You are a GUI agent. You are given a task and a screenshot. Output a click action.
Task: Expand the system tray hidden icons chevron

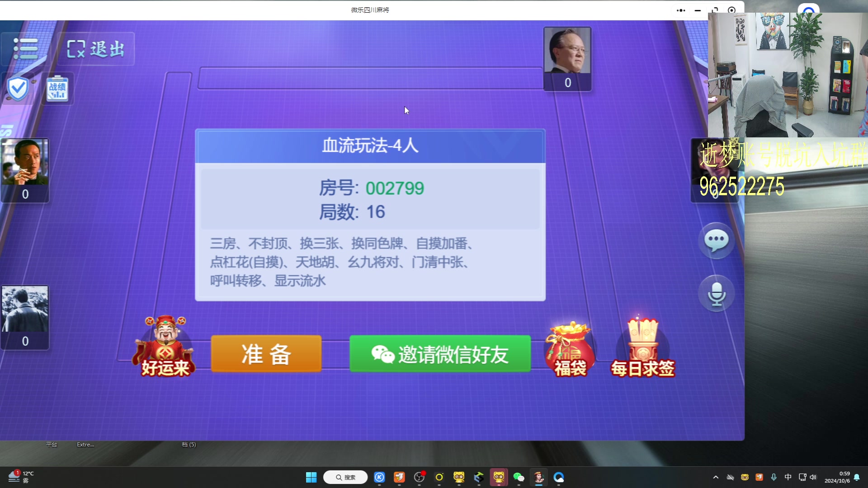pyautogui.click(x=716, y=477)
